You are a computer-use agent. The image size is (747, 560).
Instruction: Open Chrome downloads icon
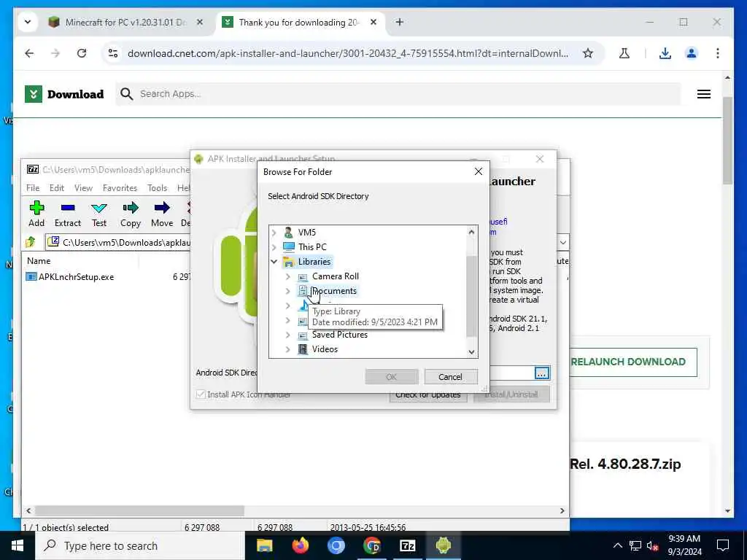coord(665,53)
